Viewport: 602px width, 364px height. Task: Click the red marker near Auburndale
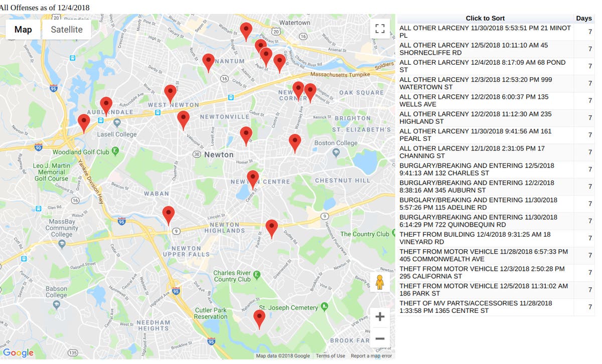coord(106,105)
